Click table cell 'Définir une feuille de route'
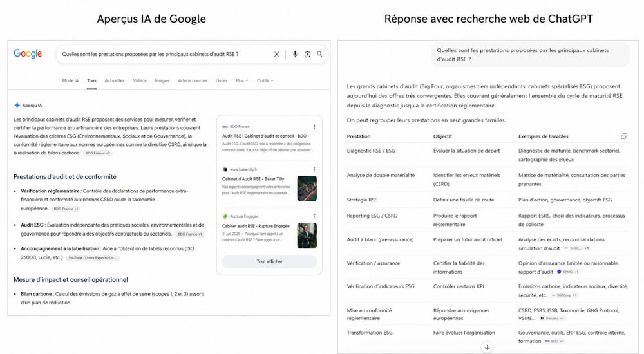Viewport: 644px width, 354px height. (464, 200)
